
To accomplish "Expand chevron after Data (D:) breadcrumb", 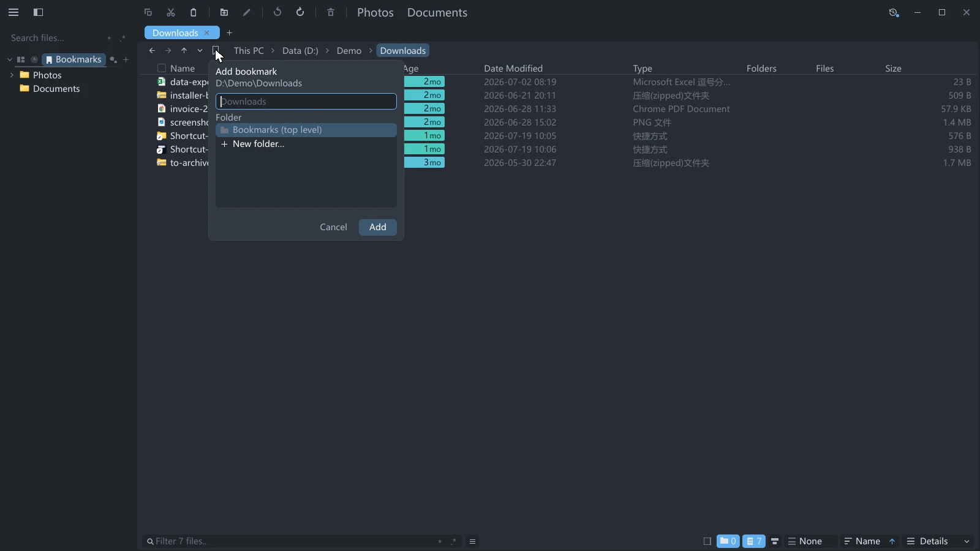I will point(328,51).
